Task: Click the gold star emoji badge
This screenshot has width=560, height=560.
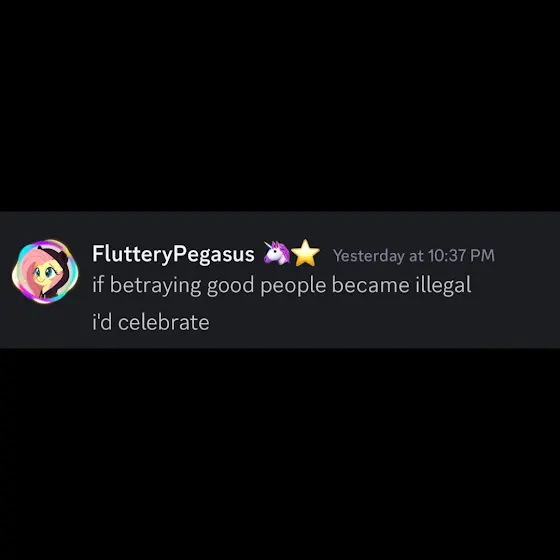Action: click(x=305, y=253)
